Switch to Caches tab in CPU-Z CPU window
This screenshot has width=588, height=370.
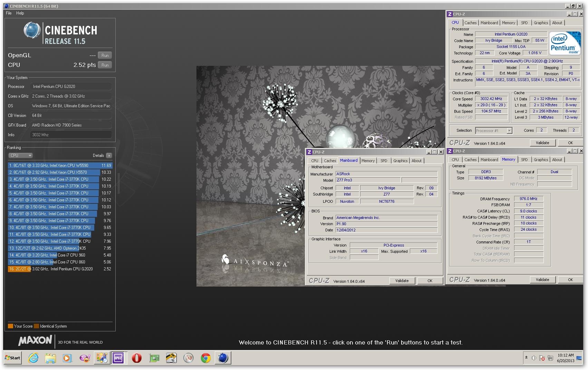coord(470,23)
